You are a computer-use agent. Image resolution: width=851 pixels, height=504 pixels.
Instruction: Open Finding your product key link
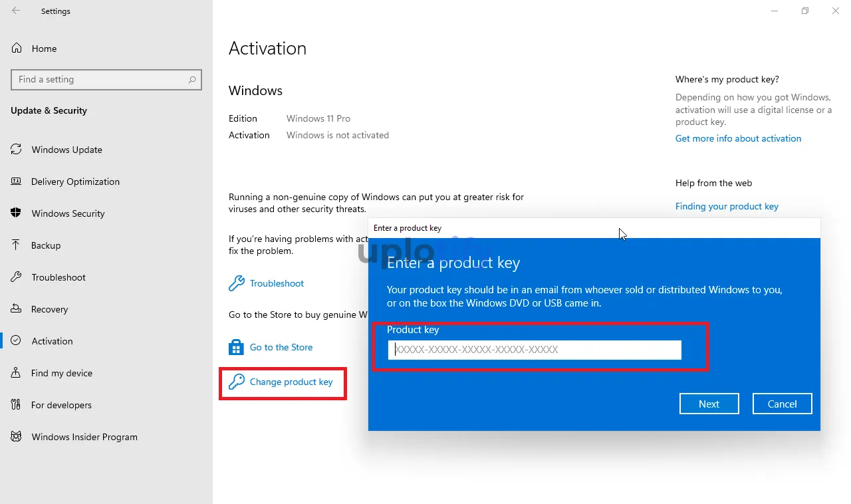727,206
